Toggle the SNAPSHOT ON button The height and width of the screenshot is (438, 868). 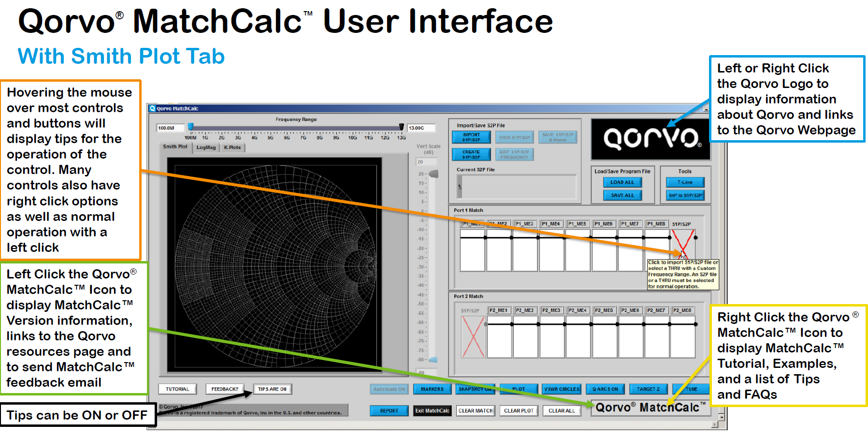coord(475,389)
